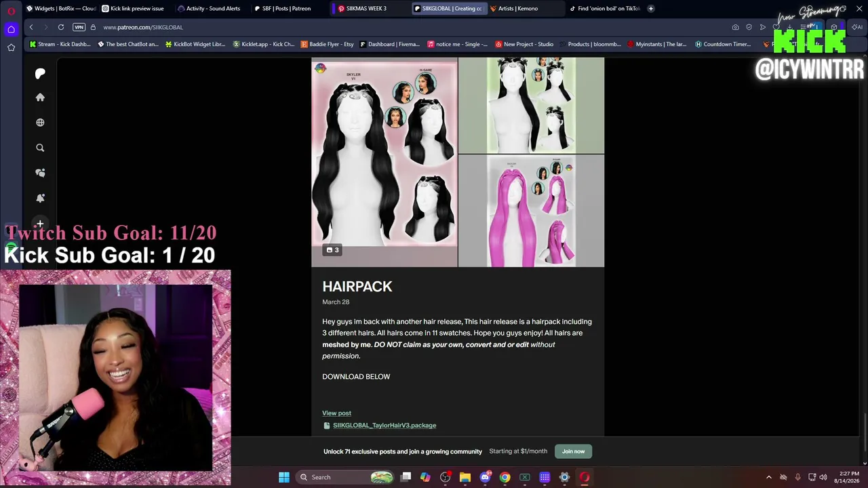Open the green background hair preview image
Image resolution: width=868 pixels, height=488 pixels.
(x=531, y=105)
